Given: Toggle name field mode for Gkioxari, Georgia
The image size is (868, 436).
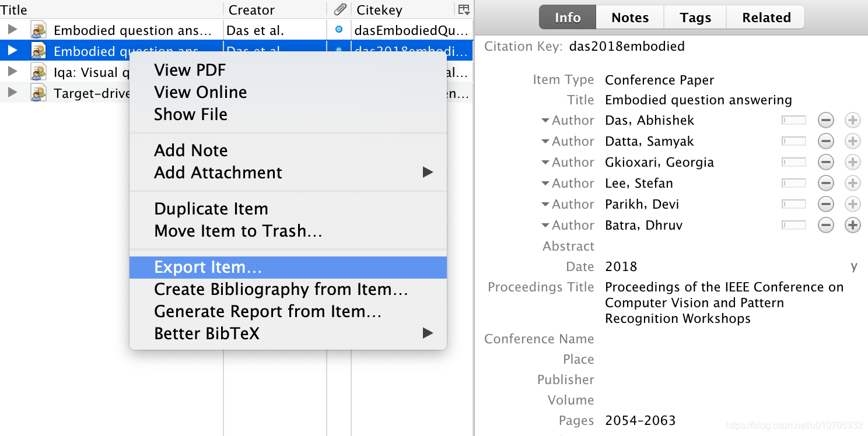Looking at the screenshot, I should coord(793,162).
